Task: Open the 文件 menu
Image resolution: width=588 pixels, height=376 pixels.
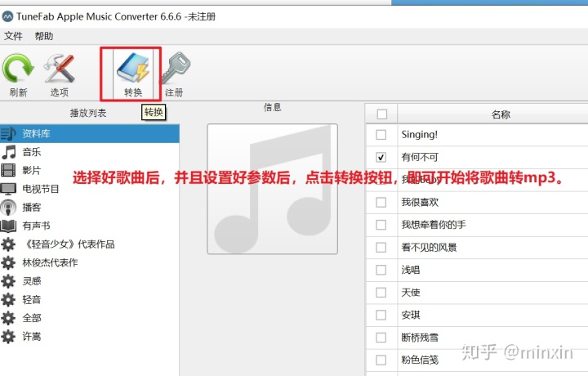Action: coord(14,36)
